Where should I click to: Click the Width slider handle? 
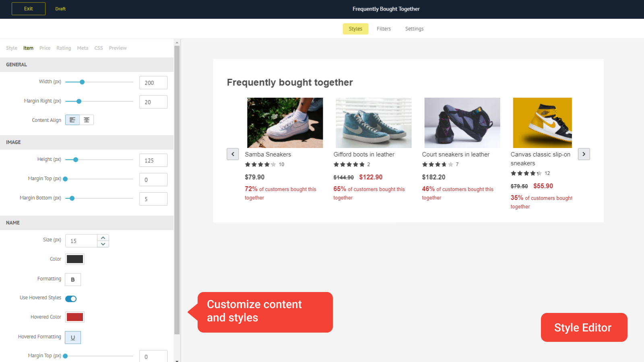(82, 82)
